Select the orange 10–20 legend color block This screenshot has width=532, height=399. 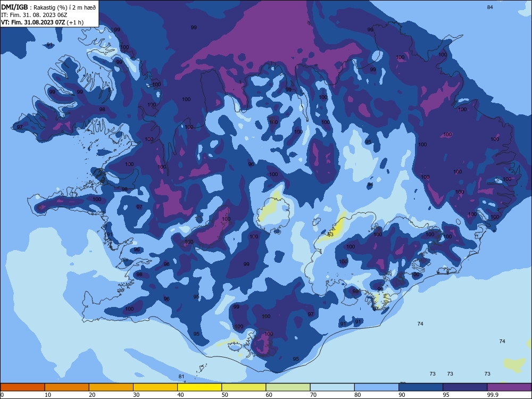pyautogui.click(x=67, y=387)
